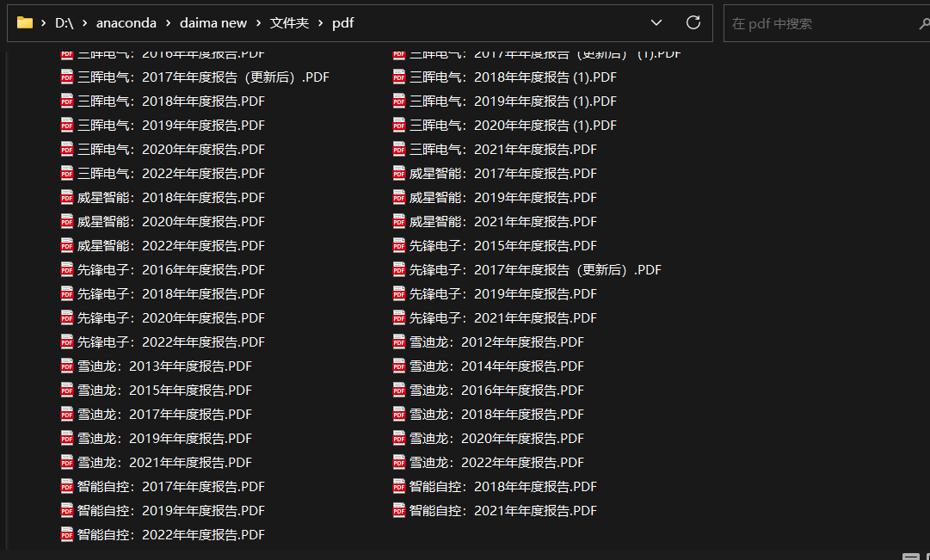Screen dimensions: 930x560
Task: Select PDF icon of 三晖电气：2019年年度报告 (1).PDF
Action: [399, 102]
